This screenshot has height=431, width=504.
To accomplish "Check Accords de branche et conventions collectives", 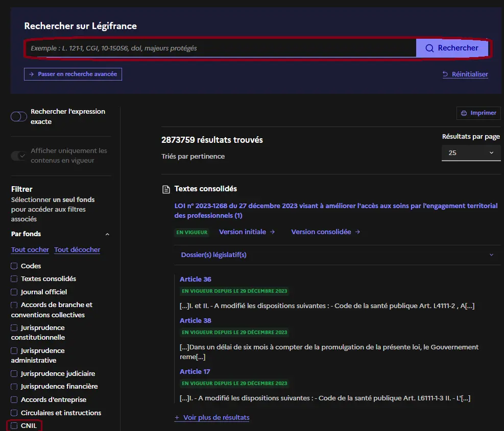I will (x=14, y=305).
